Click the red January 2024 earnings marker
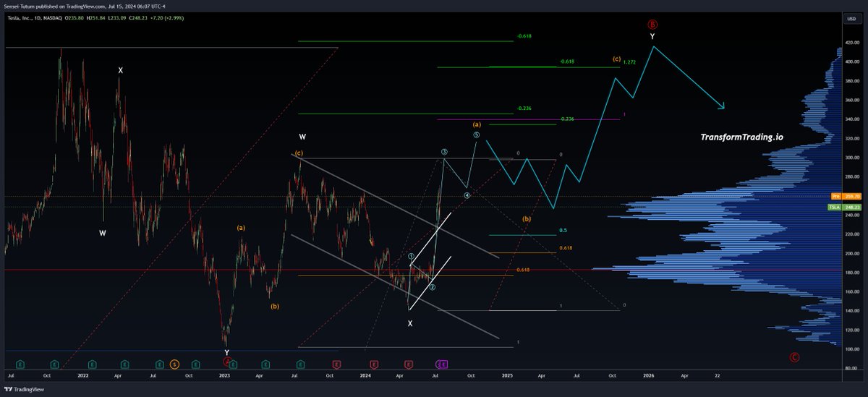This screenshot has height=397, width=868. [374, 364]
